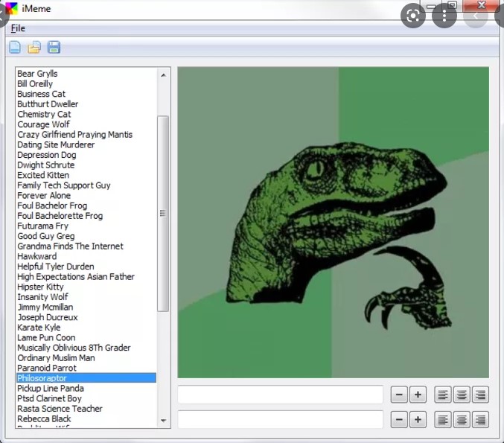Center-align the top caption text
The height and width of the screenshot is (443, 504).
462,395
